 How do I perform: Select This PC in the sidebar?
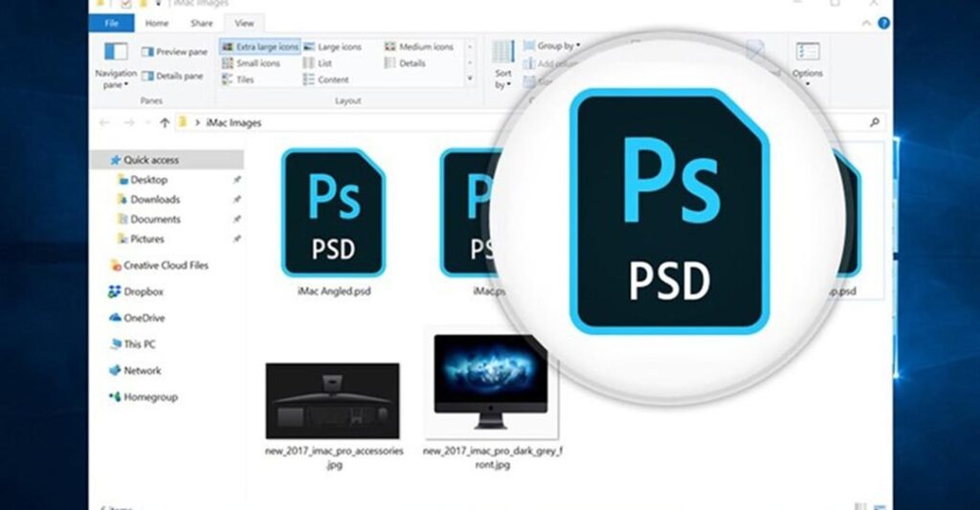click(x=132, y=344)
